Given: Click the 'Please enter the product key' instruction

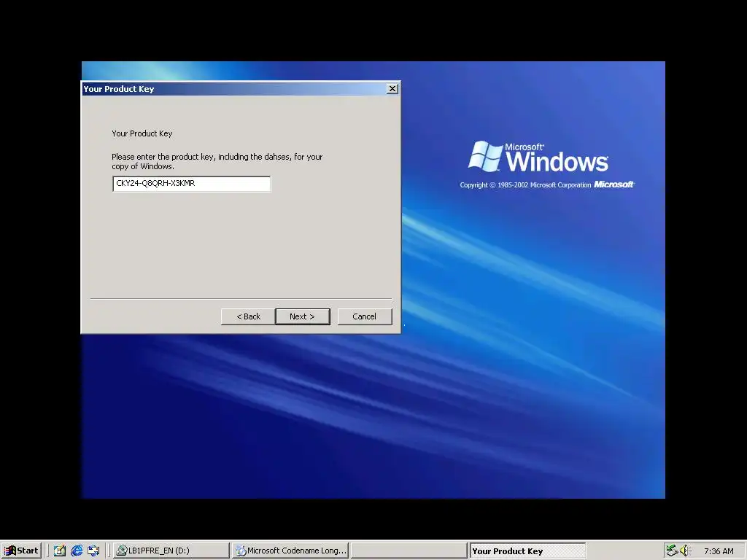Looking at the screenshot, I should (217, 161).
